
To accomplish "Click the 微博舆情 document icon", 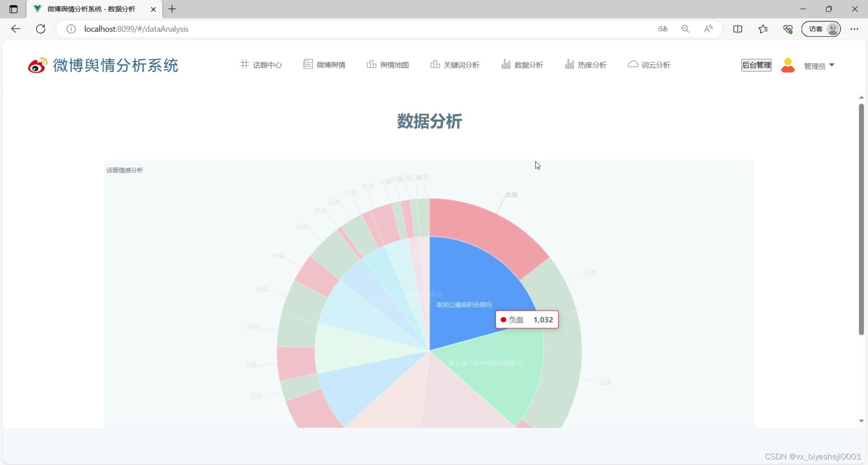I will coord(307,64).
